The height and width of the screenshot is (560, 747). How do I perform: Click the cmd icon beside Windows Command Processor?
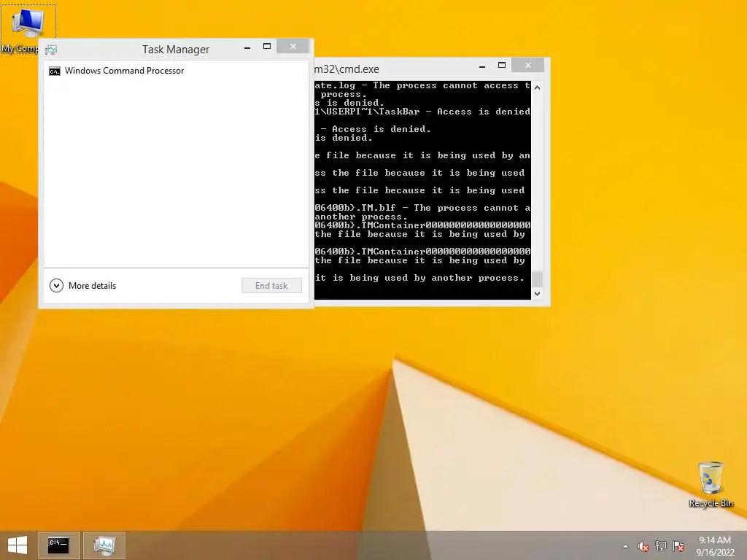click(55, 71)
